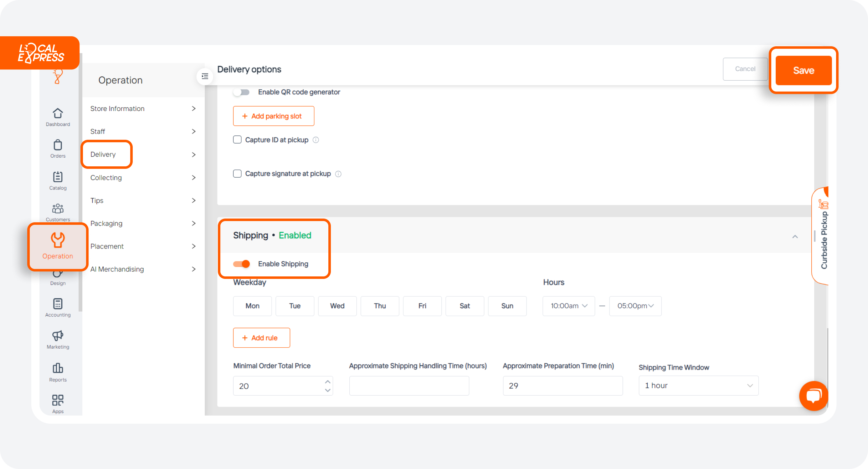The image size is (868, 469).
Task: Check the Capture ID at pickup checkbox
Action: pyautogui.click(x=237, y=139)
